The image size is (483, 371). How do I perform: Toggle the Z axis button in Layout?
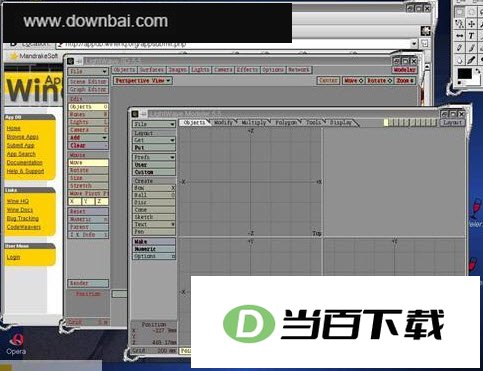(102, 201)
